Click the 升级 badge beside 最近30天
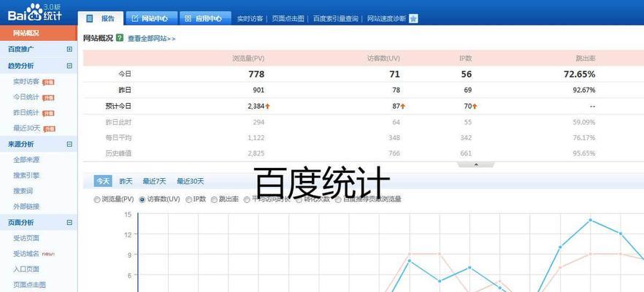 click(50, 129)
